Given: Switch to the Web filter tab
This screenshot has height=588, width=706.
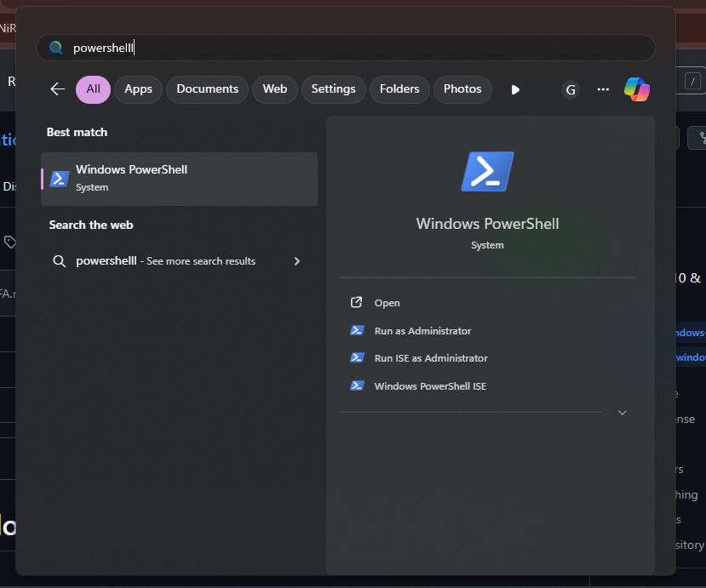Looking at the screenshot, I should pos(274,89).
